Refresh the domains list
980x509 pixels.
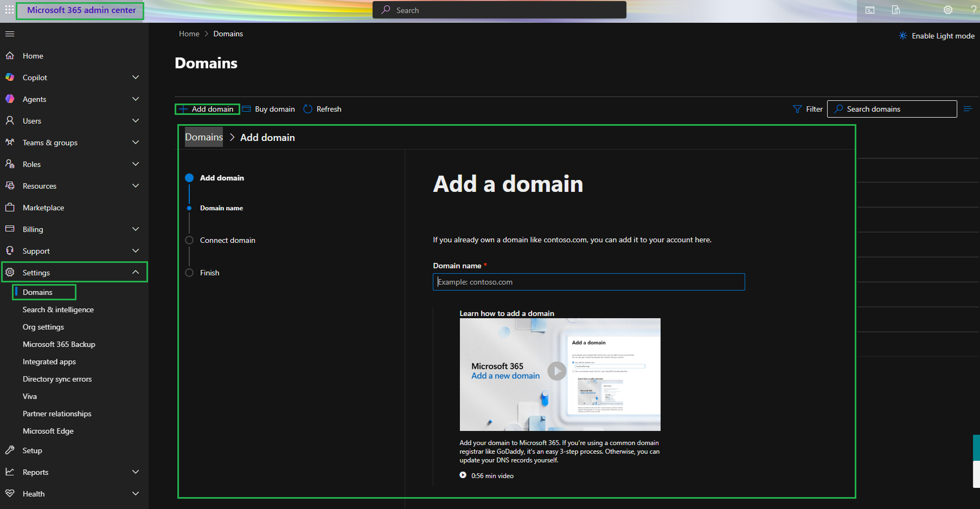point(322,109)
